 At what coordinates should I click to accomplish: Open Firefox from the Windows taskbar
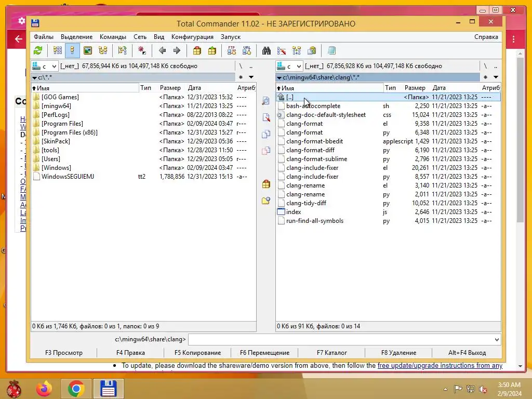click(45, 389)
